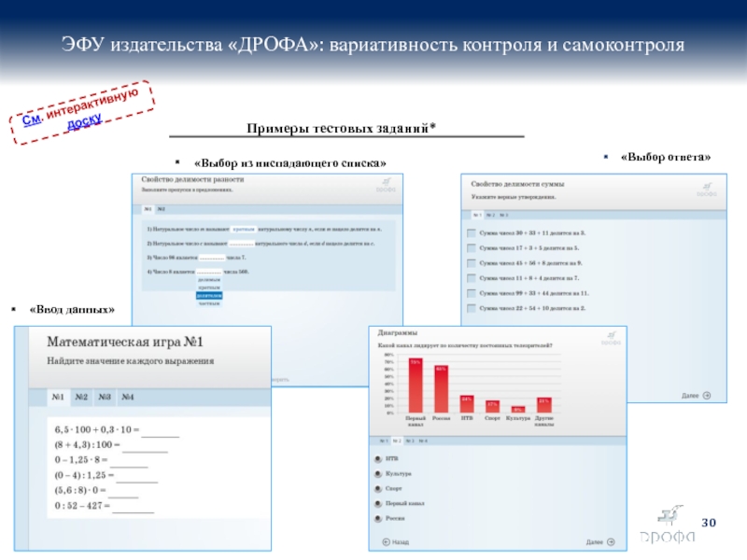Click '«Выбор из ниспадающего списка»' bullet label
The image size is (747, 560).
290,163
